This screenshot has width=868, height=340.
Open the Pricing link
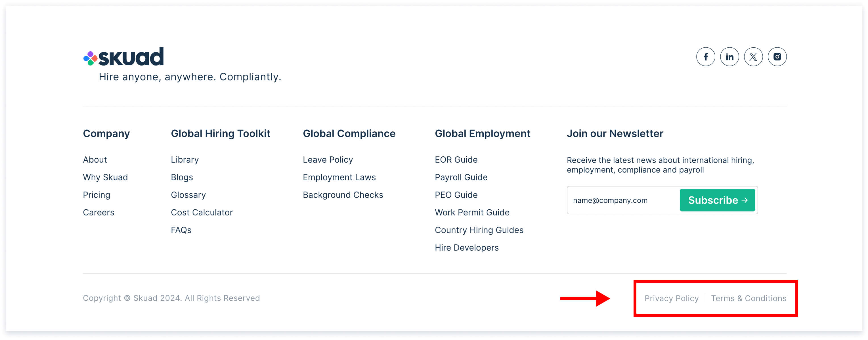pos(97,195)
